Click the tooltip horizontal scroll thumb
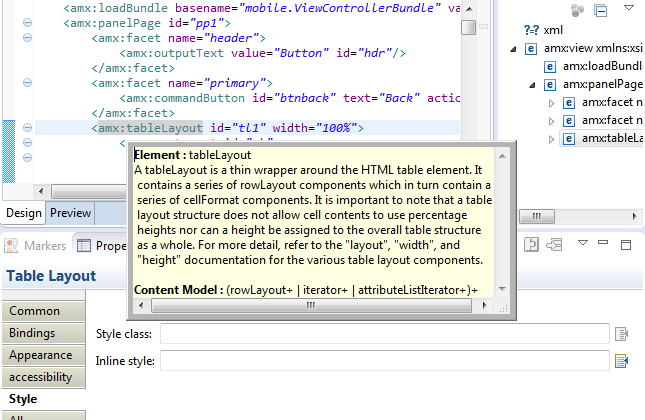 coord(311,306)
